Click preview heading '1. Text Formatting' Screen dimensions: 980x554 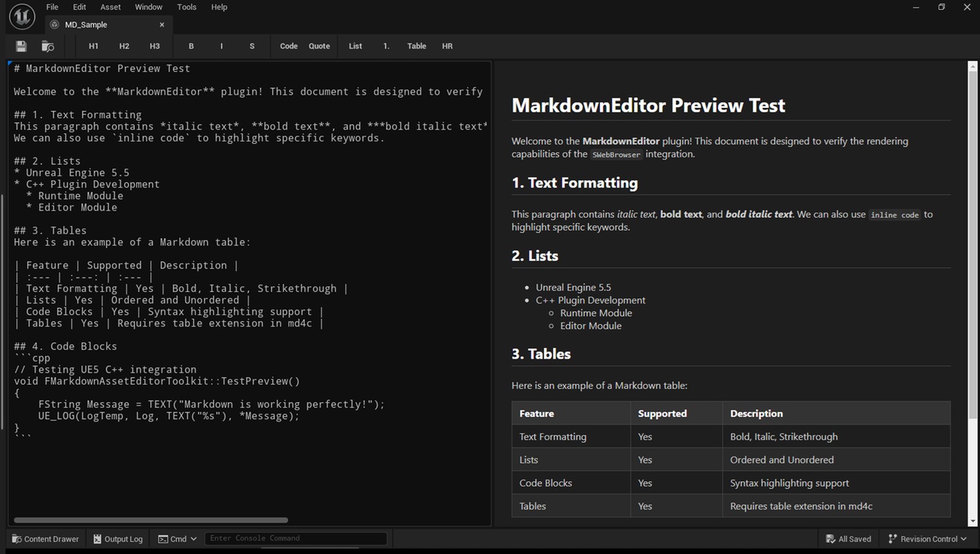(x=575, y=183)
